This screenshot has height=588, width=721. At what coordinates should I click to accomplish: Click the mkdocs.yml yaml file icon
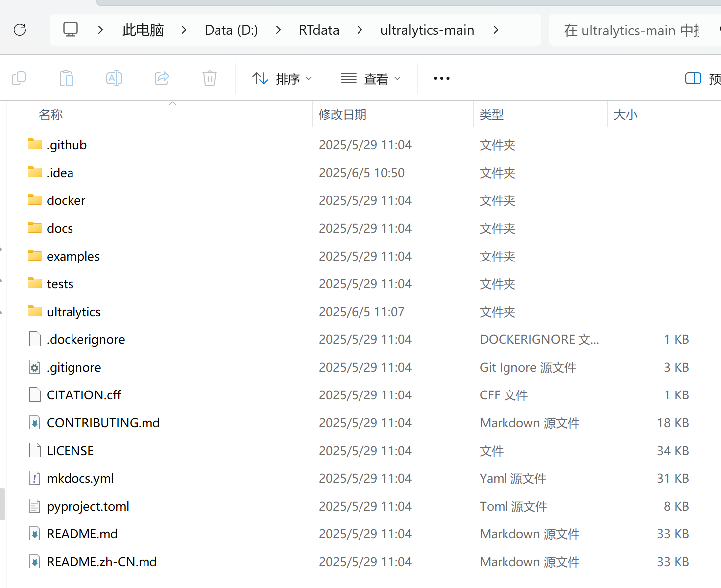[x=35, y=478]
